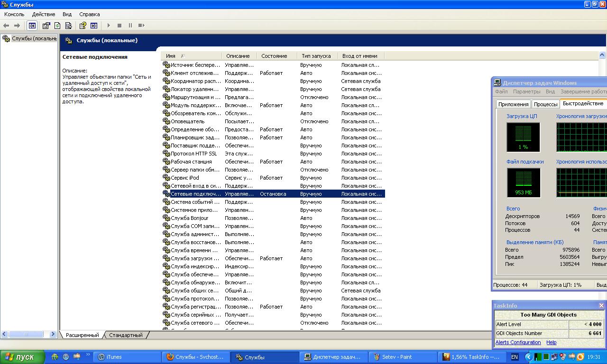Click the tray clock showing 19:31
This screenshot has width=607, height=364.
[593, 357]
